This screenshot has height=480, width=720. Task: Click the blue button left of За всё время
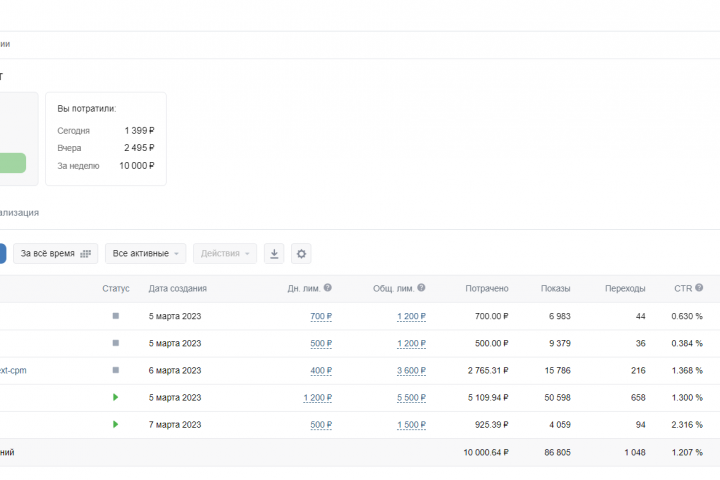pyautogui.click(x=3, y=254)
